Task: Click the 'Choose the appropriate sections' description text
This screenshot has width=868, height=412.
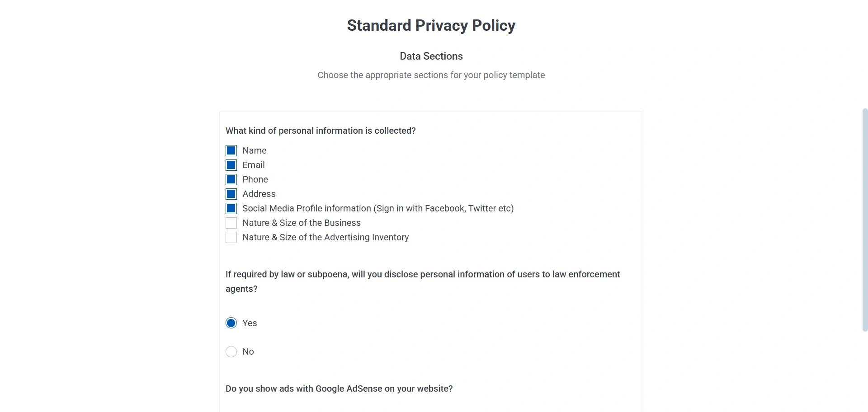Action: tap(431, 75)
